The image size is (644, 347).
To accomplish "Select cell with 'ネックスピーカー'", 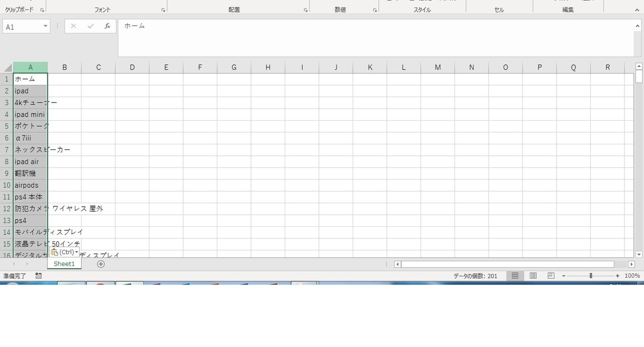I will click(30, 149).
